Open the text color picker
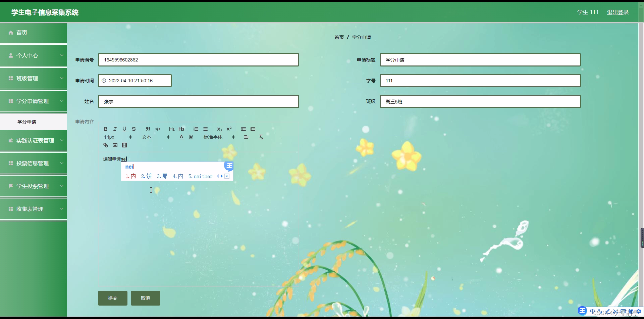 pyautogui.click(x=181, y=137)
